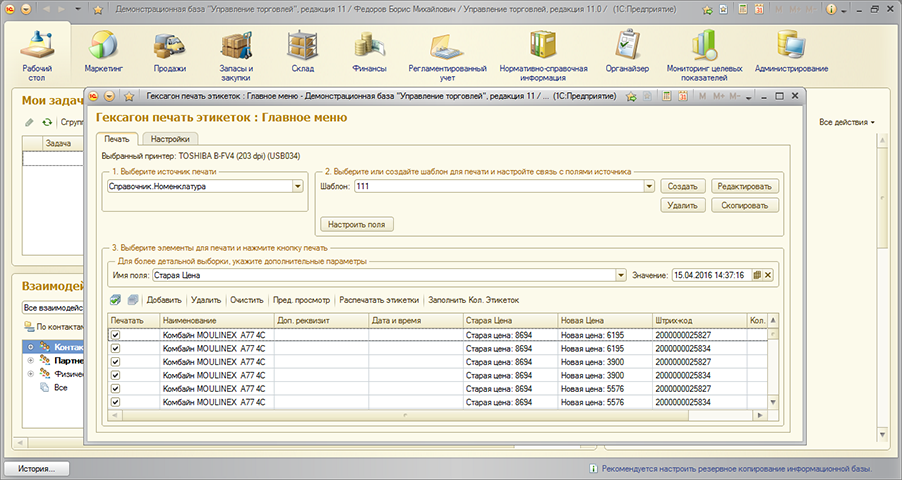Open the Все действия menu
The width and height of the screenshot is (902, 480).
point(846,122)
